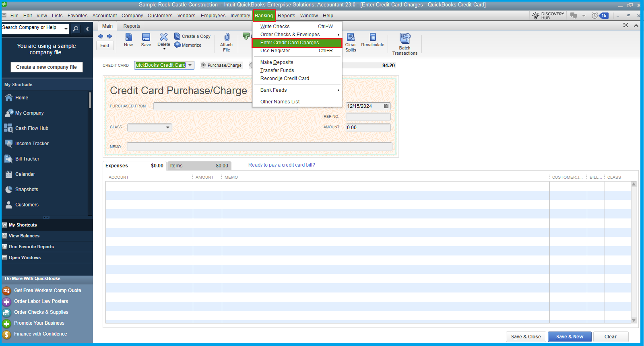644x346 pixels.
Task: Click the New transaction icon
Action: (128, 37)
